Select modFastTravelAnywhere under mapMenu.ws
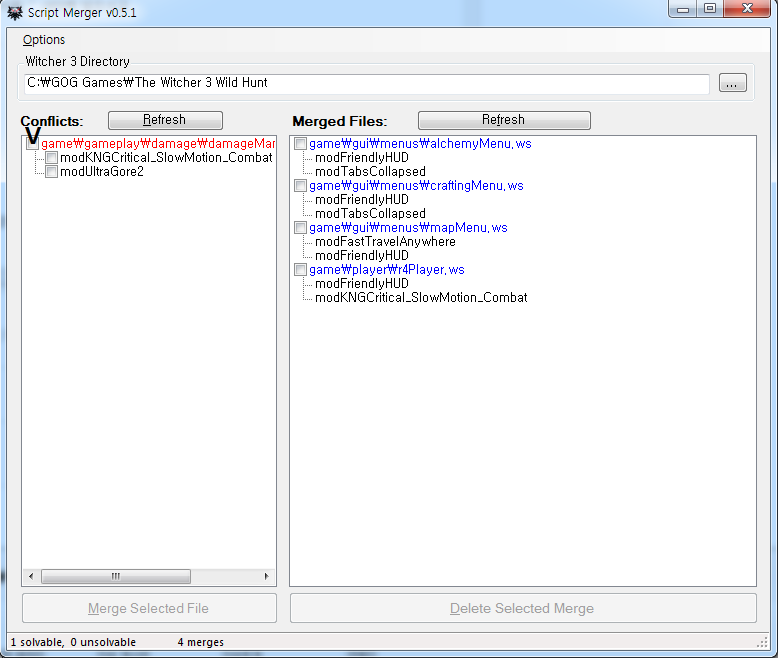This screenshot has height=658, width=778. (385, 242)
